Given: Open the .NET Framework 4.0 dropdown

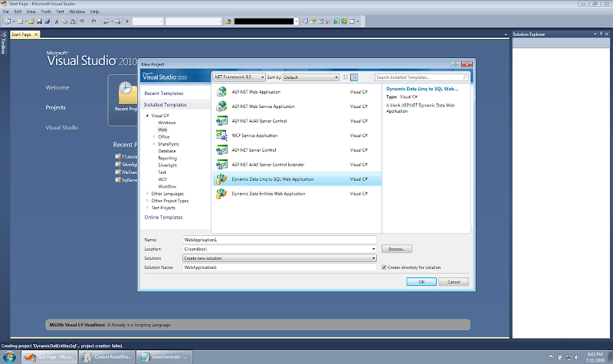Looking at the screenshot, I should [239, 77].
